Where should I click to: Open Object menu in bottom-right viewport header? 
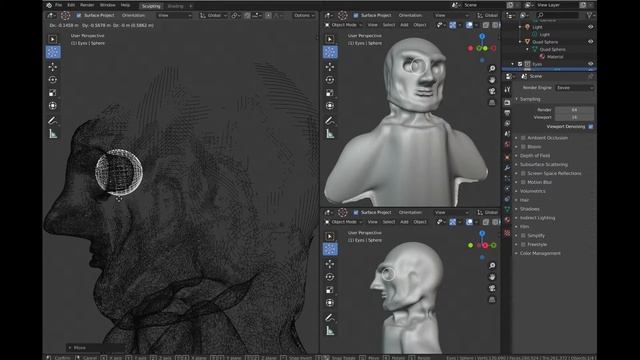point(420,222)
